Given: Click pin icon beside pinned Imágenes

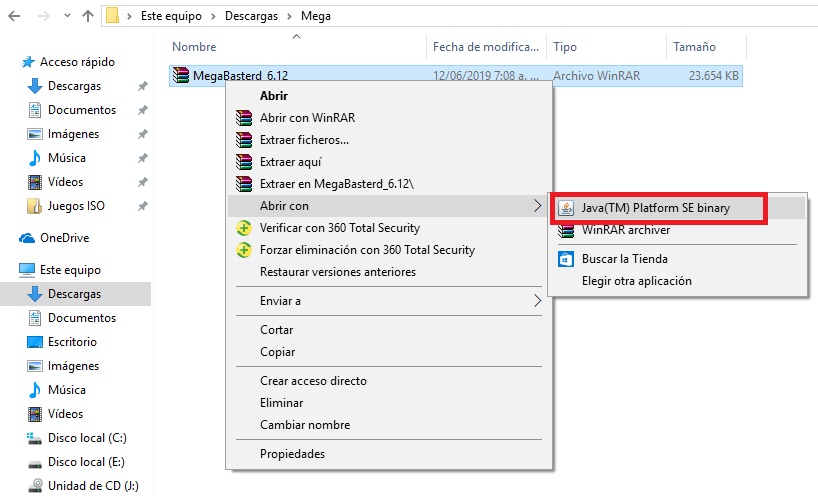Looking at the screenshot, I should 142,134.
